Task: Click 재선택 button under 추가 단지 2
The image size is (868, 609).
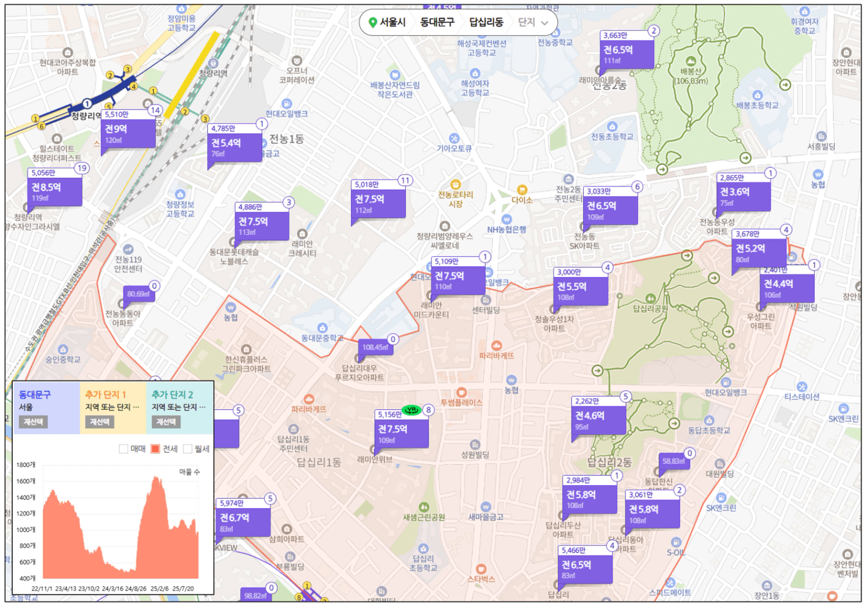Action: click(166, 422)
